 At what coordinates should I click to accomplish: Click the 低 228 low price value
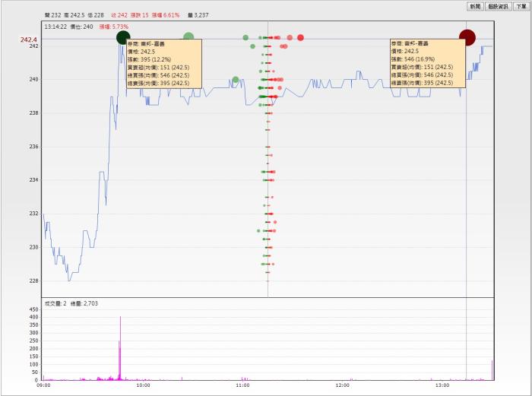click(x=96, y=15)
